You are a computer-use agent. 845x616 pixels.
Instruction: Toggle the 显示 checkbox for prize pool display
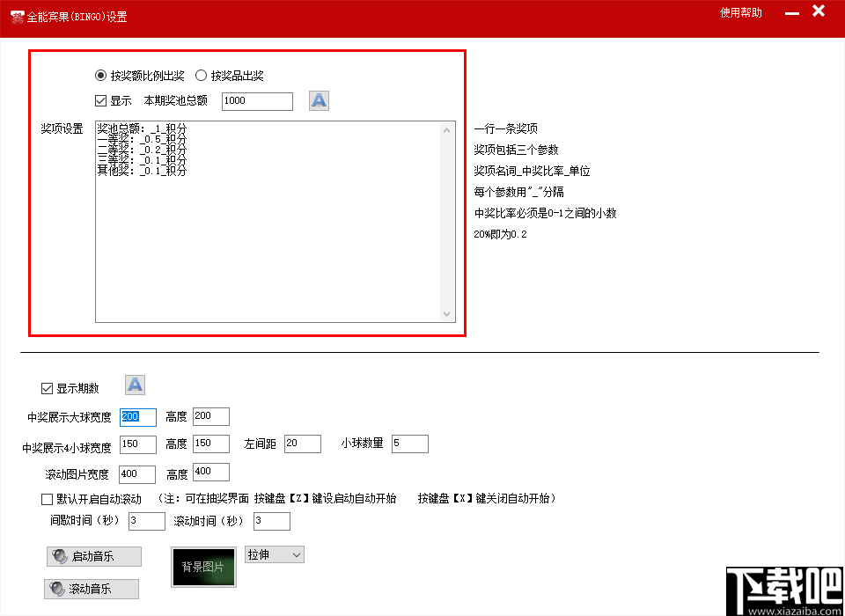tap(101, 99)
